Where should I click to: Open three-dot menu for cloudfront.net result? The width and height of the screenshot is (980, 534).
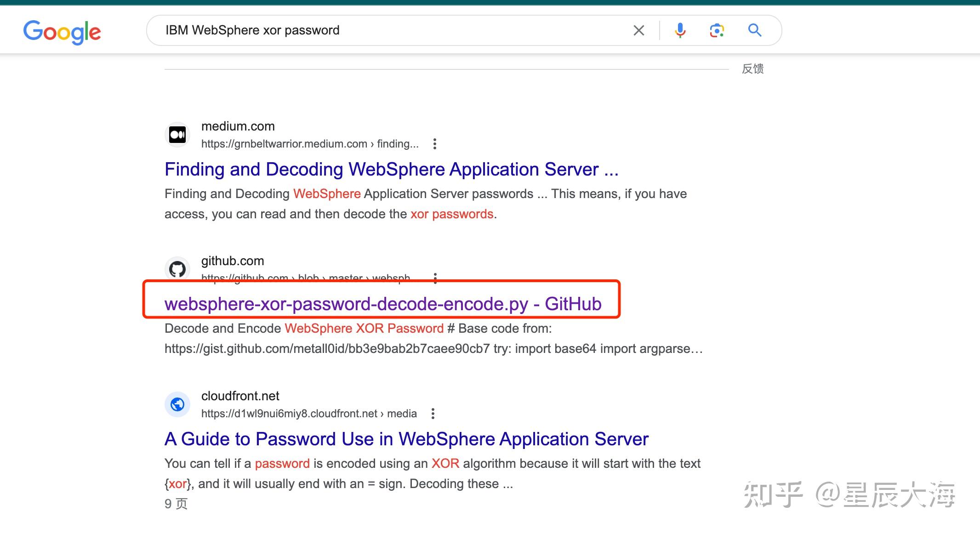pyautogui.click(x=433, y=414)
